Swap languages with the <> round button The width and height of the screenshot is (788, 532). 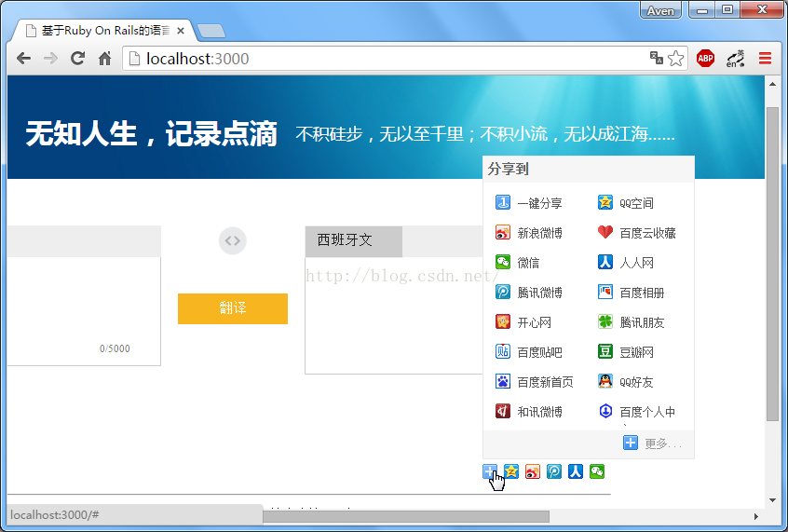[233, 241]
